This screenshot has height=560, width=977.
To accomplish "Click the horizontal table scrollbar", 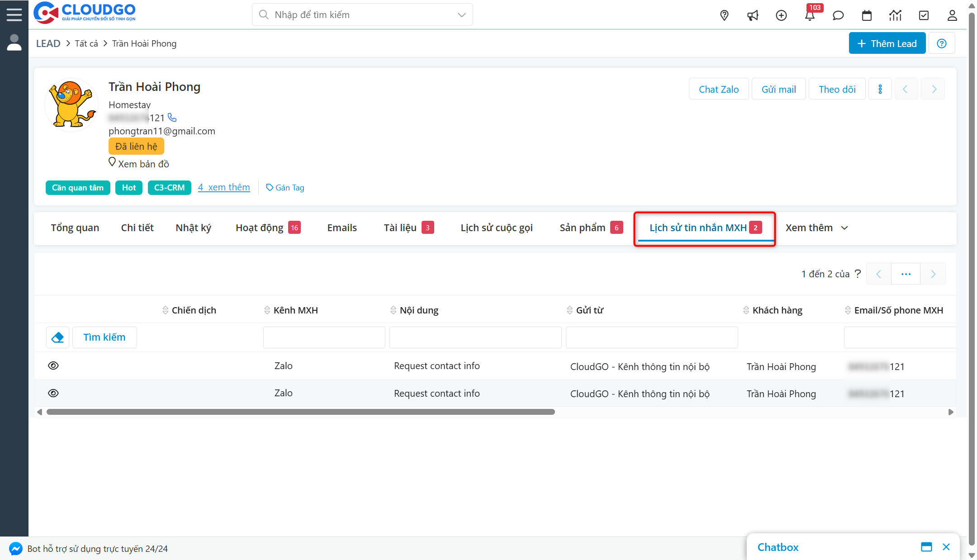I will 300,412.
